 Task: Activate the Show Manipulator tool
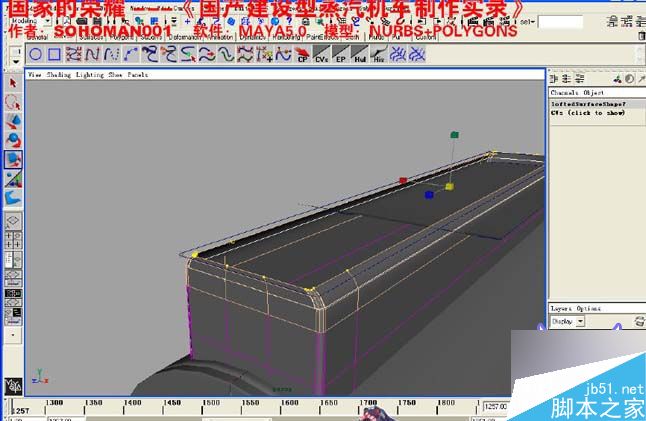coord(13,179)
